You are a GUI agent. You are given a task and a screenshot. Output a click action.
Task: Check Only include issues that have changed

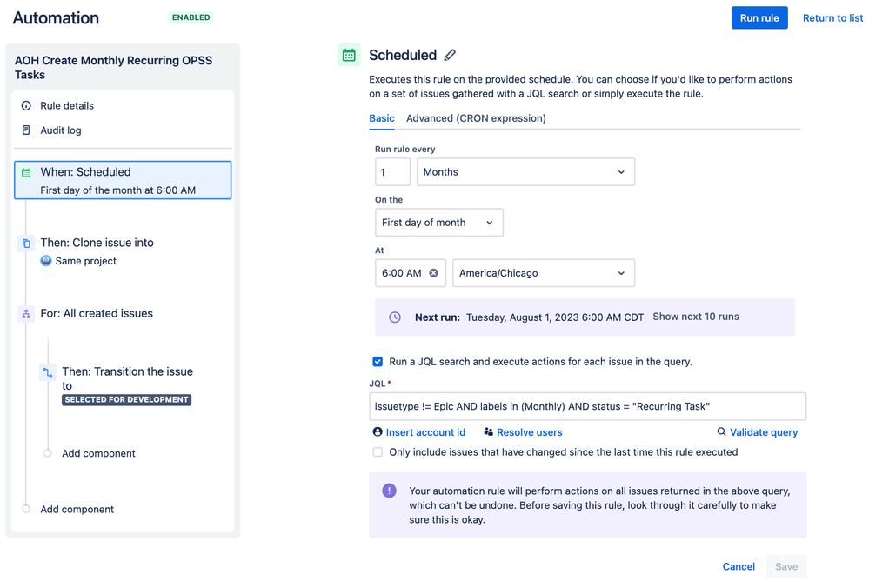378,451
